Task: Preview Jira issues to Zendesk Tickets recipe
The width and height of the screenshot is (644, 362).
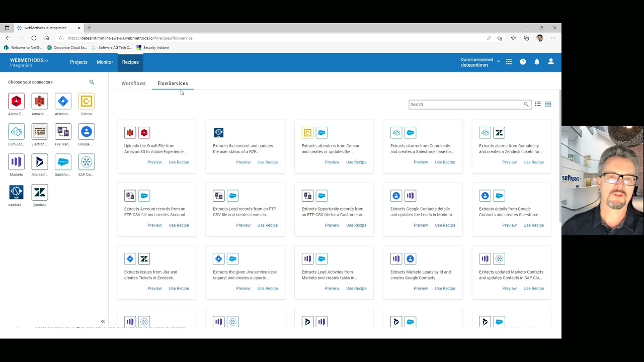Action: pos(154,288)
